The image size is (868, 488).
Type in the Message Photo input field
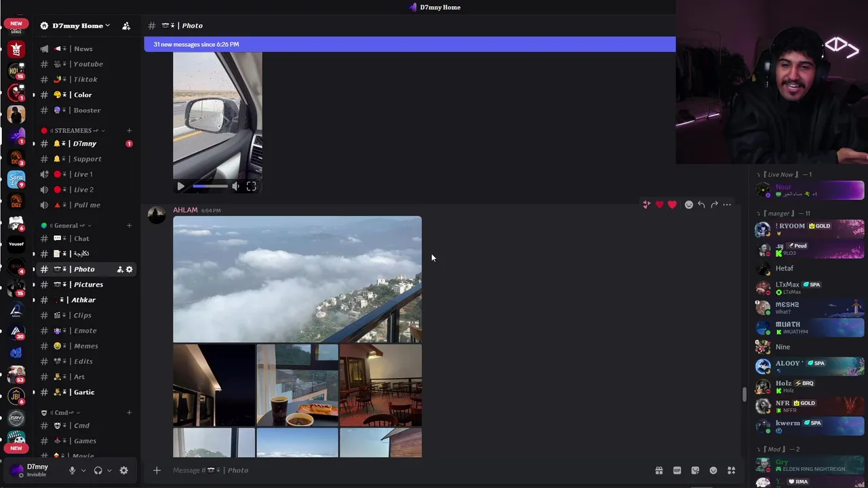[407, 470]
